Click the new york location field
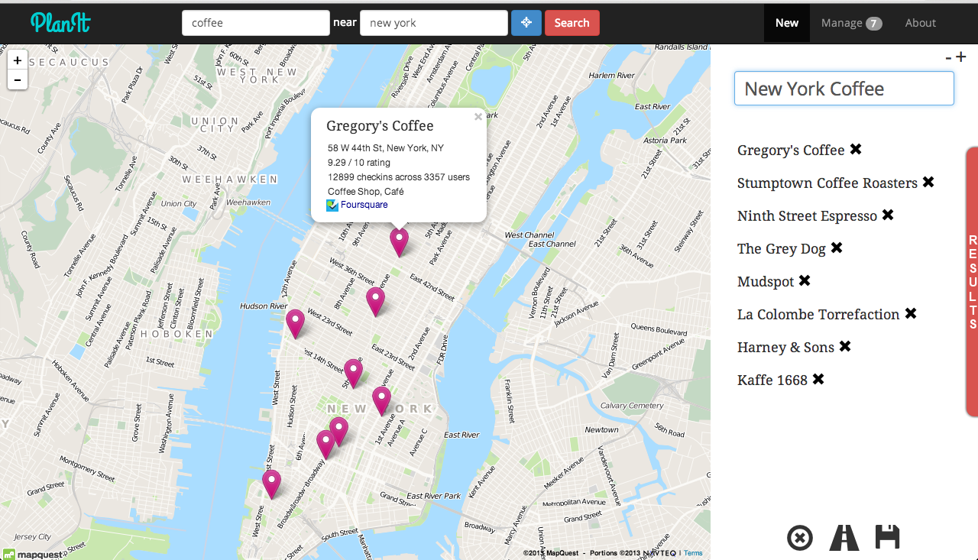 pyautogui.click(x=434, y=23)
